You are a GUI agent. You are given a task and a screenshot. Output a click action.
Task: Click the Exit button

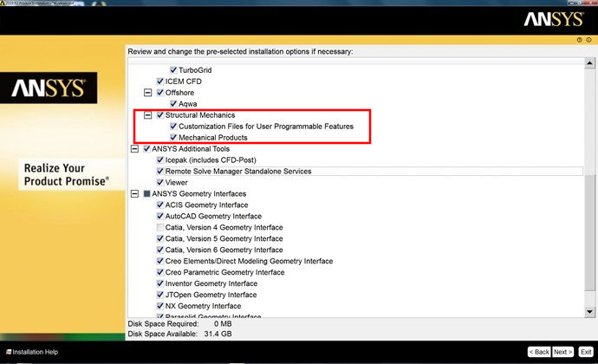(x=586, y=352)
